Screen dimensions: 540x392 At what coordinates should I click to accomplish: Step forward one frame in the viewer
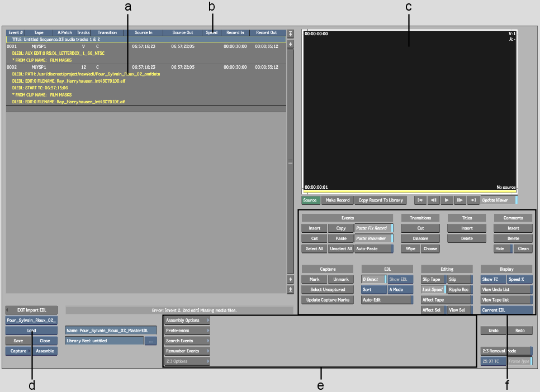click(460, 200)
